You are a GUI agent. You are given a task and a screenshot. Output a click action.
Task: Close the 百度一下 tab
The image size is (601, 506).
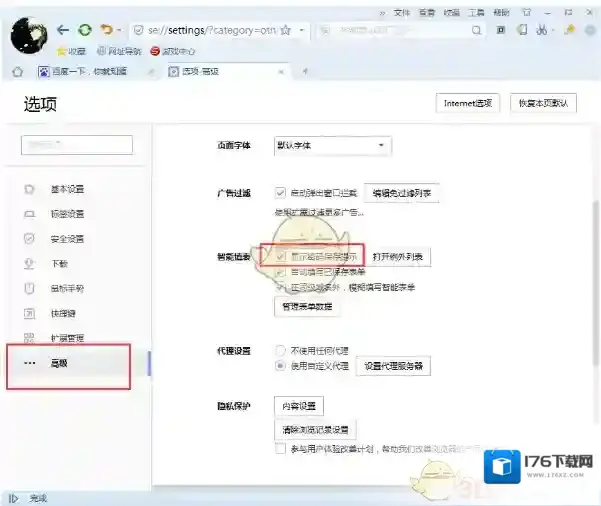pos(151,72)
